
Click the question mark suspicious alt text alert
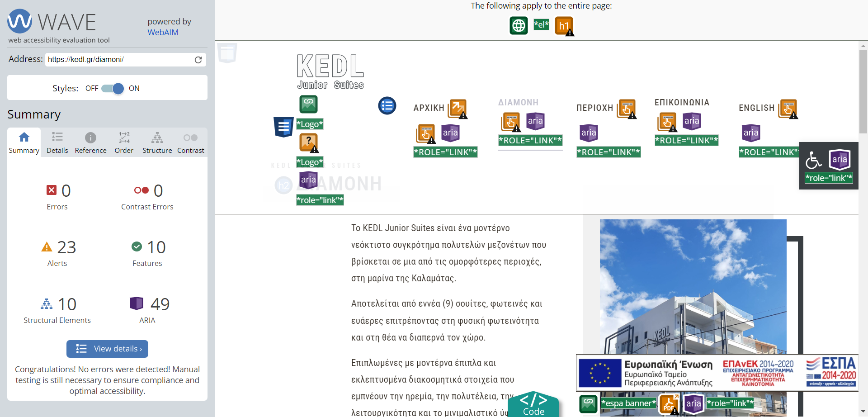pos(309,143)
